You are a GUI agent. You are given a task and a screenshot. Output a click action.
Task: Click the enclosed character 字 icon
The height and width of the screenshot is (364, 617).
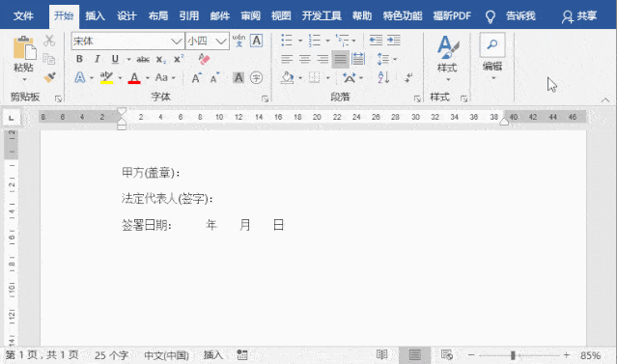[256, 77]
